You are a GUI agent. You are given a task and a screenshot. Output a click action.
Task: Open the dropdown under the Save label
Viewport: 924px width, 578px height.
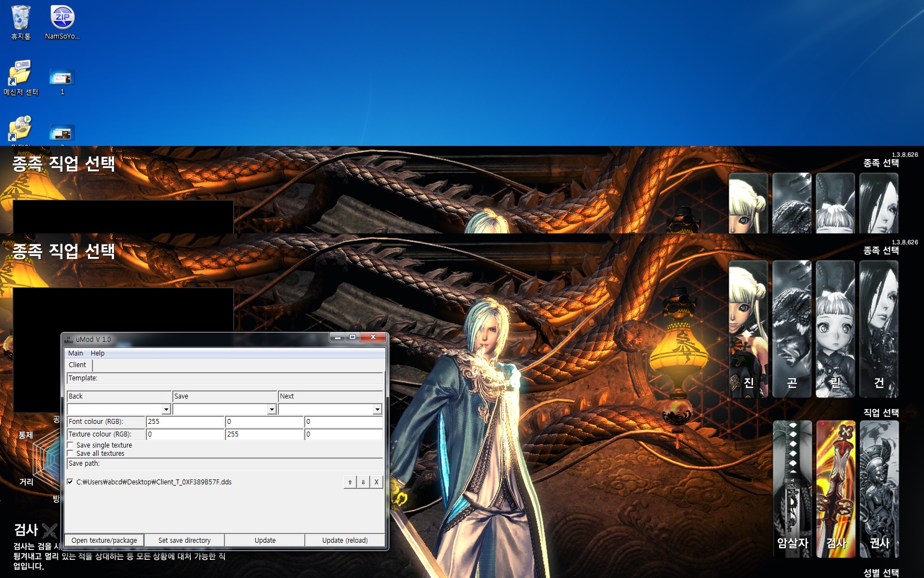click(x=272, y=410)
